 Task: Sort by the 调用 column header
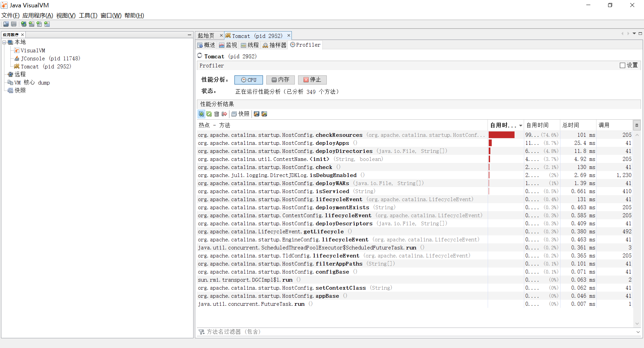614,125
